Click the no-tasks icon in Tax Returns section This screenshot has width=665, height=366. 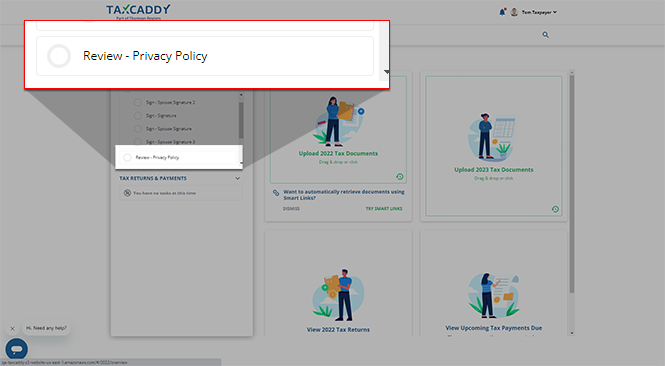127,193
